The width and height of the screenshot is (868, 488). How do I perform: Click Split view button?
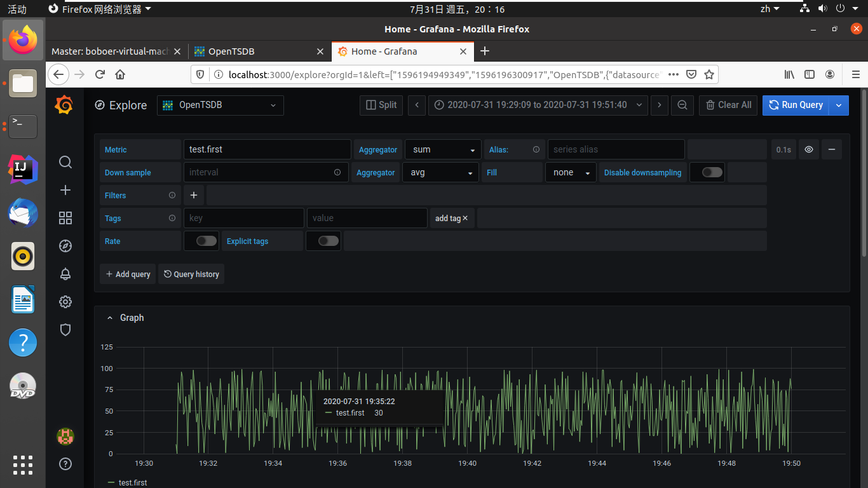[x=381, y=105]
